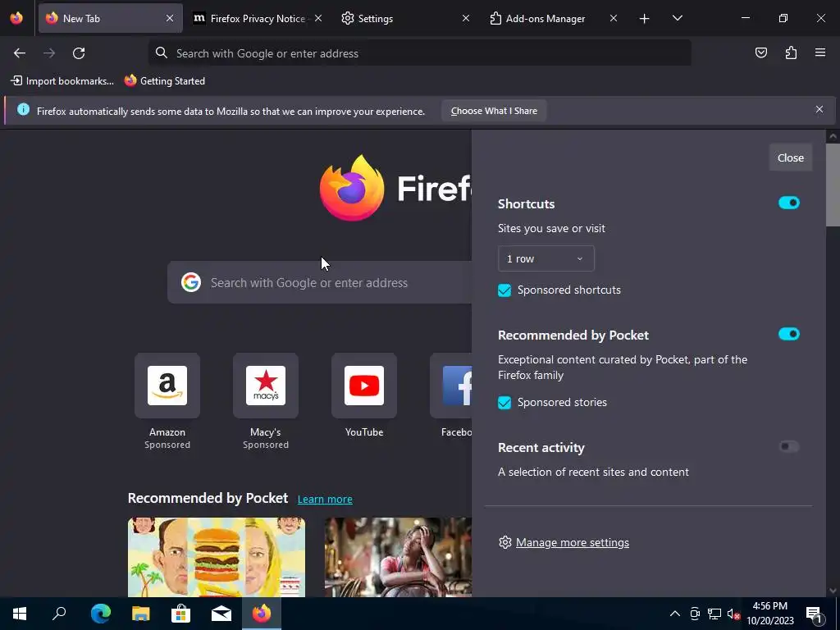Open taskbar search magnifier
The image size is (840, 630).
(x=59, y=614)
